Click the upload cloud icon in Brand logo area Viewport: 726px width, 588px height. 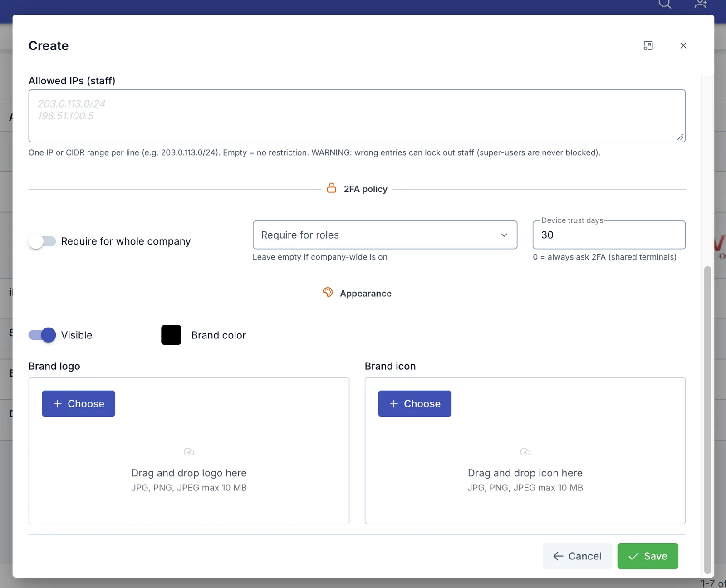[x=189, y=452]
